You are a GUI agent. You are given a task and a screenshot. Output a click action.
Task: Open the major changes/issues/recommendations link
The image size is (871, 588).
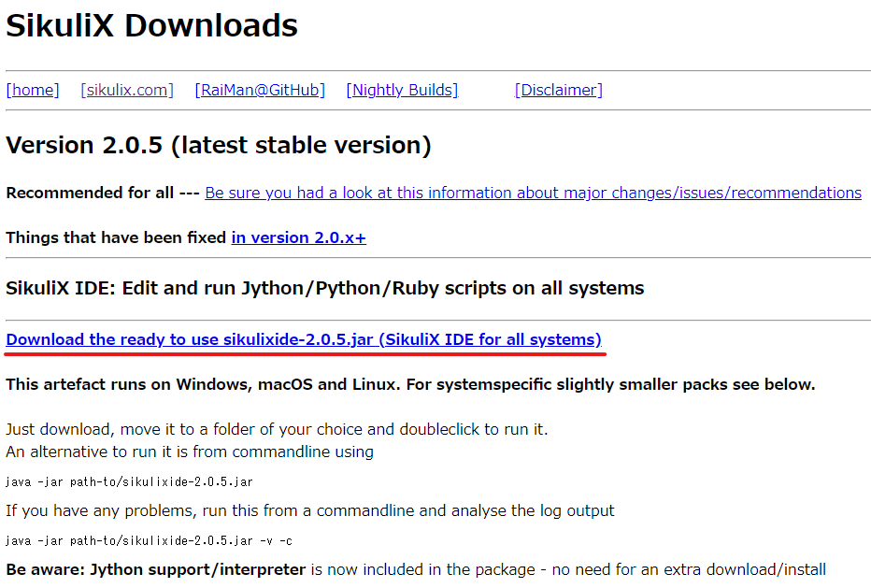pos(533,193)
